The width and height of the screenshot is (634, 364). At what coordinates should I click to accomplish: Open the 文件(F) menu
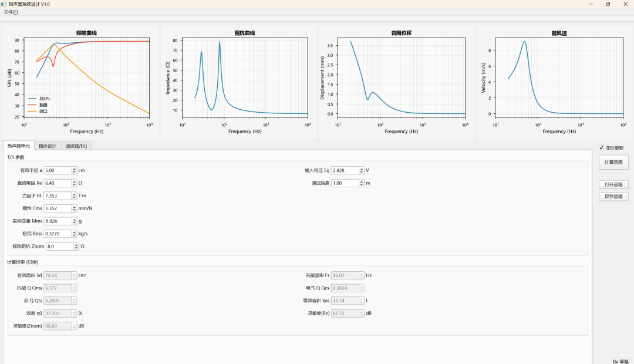pyautogui.click(x=11, y=12)
